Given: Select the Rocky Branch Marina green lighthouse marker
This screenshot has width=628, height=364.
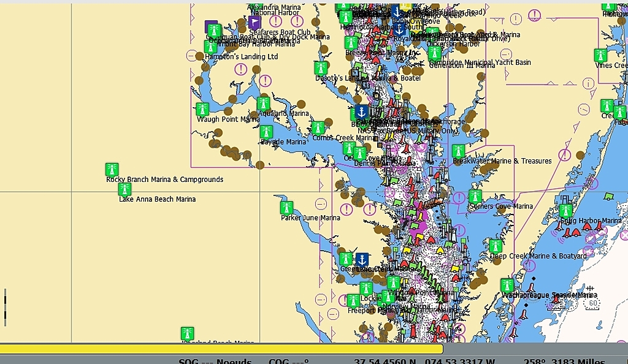Looking at the screenshot, I should click(x=112, y=170).
